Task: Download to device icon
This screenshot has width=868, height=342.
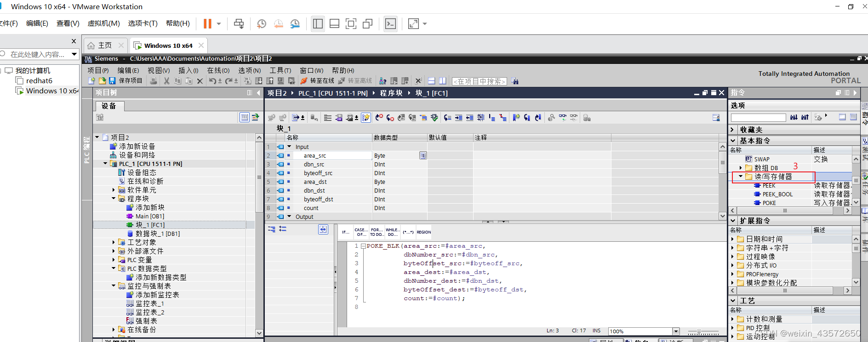Action: pyautogui.click(x=259, y=81)
